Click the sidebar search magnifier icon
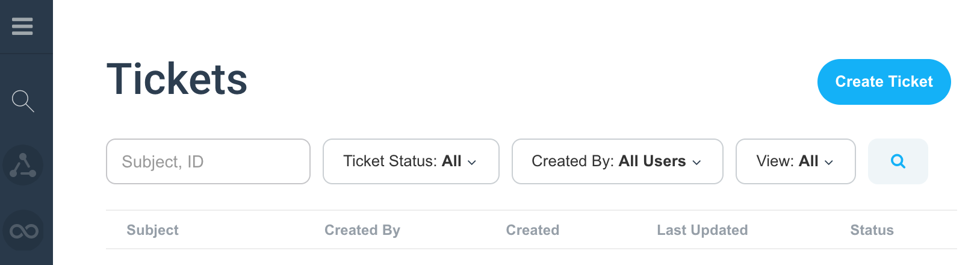The height and width of the screenshot is (265, 980). click(23, 101)
